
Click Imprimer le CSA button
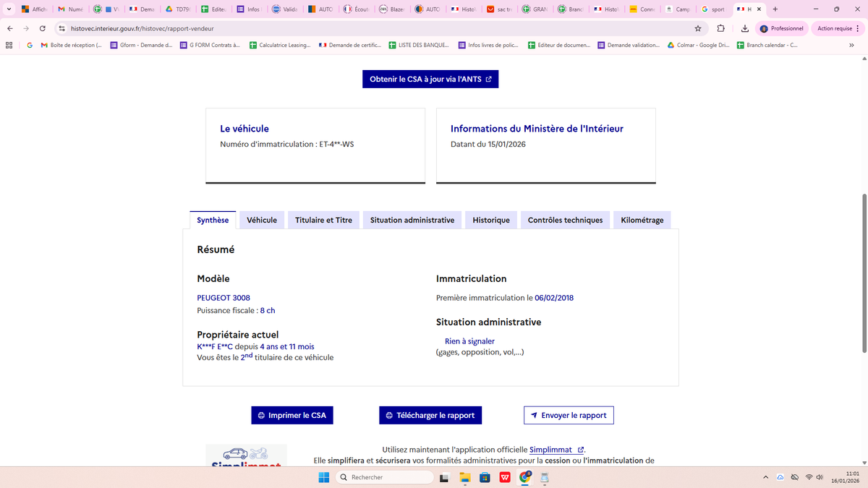(x=292, y=415)
